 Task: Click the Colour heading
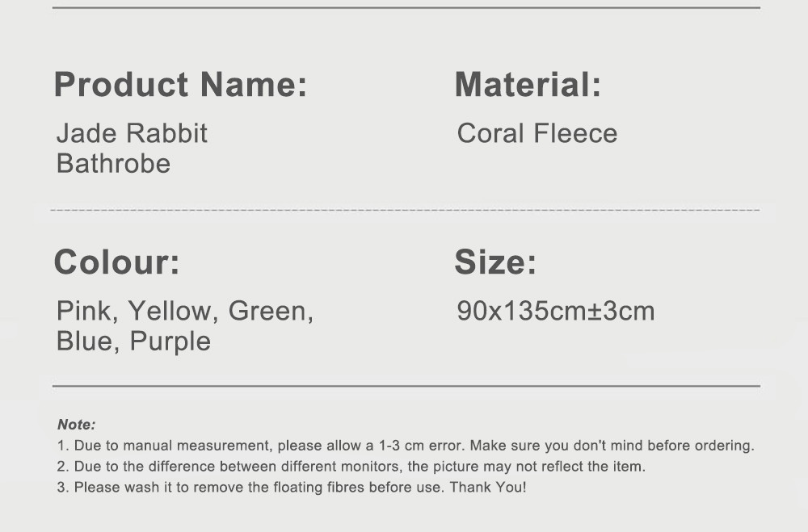pyautogui.click(x=117, y=262)
